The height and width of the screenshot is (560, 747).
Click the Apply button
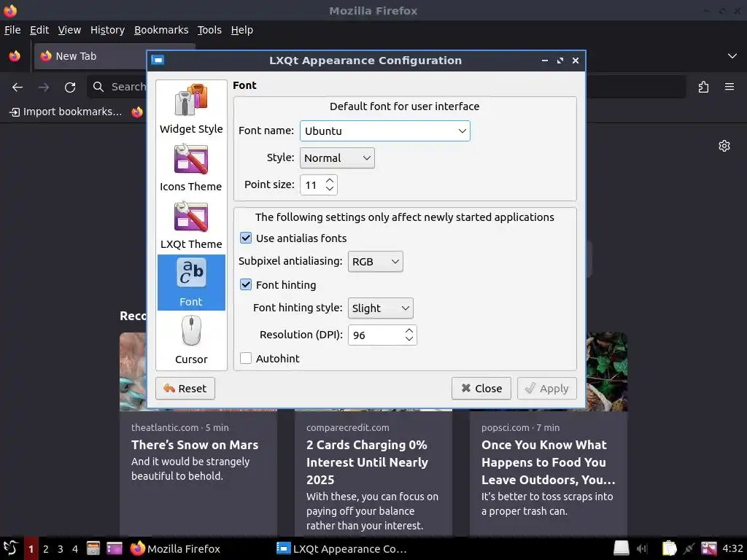pos(547,389)
